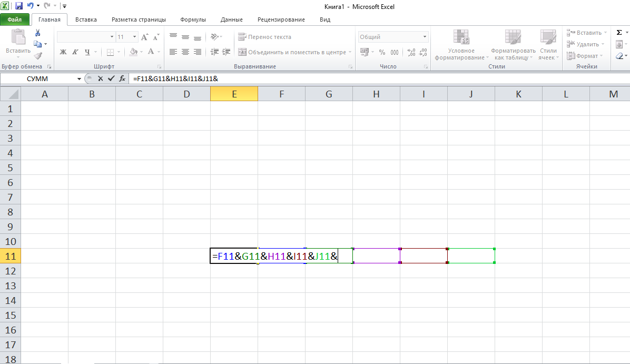Image resolution: width=630 pixels, height=364 pixels.
Task: Apply the 000 thousands separator format
Action: 395,52
